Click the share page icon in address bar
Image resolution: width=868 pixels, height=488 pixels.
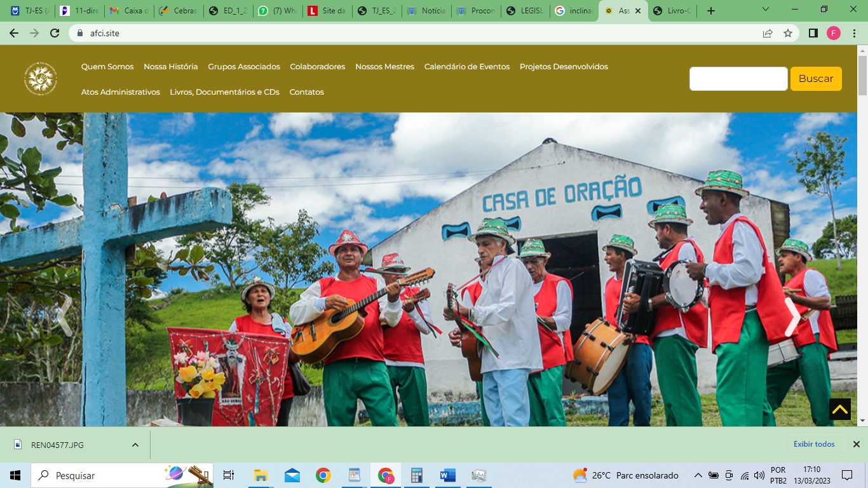click(768, 33)
